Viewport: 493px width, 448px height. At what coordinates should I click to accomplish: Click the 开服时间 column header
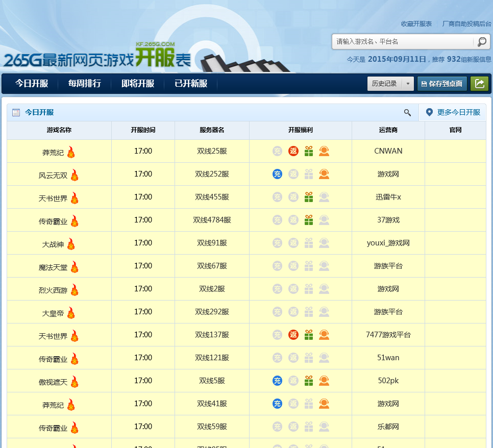coord(143,130)
